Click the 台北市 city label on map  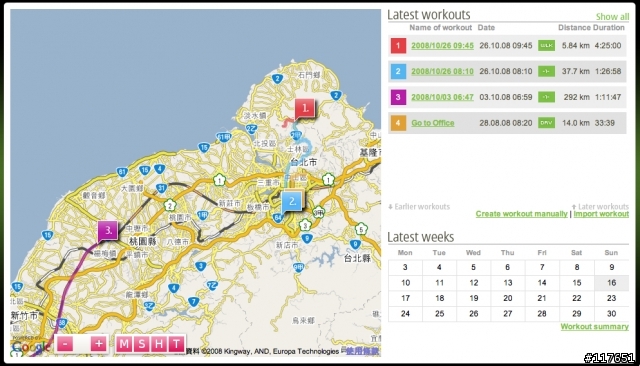click(304, 162)
